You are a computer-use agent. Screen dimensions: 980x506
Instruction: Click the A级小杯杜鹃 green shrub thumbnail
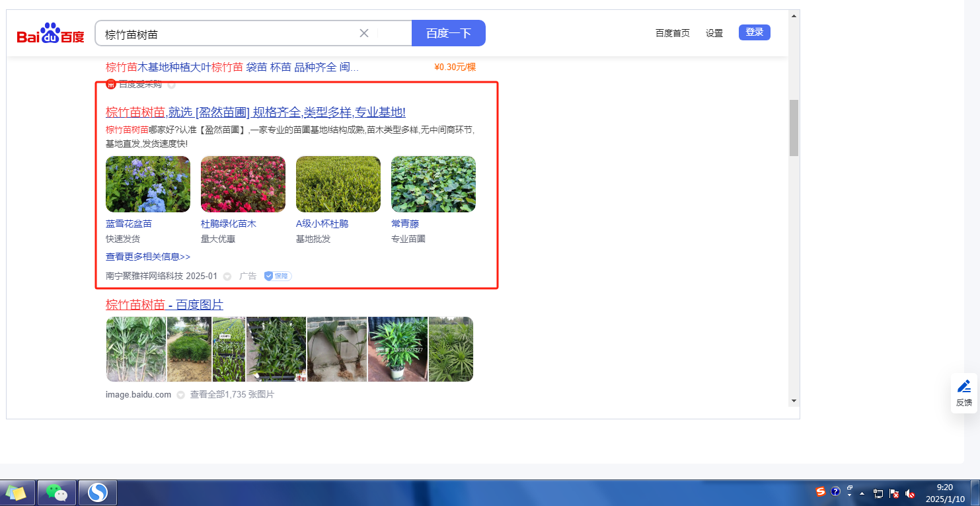pos(338,184)
